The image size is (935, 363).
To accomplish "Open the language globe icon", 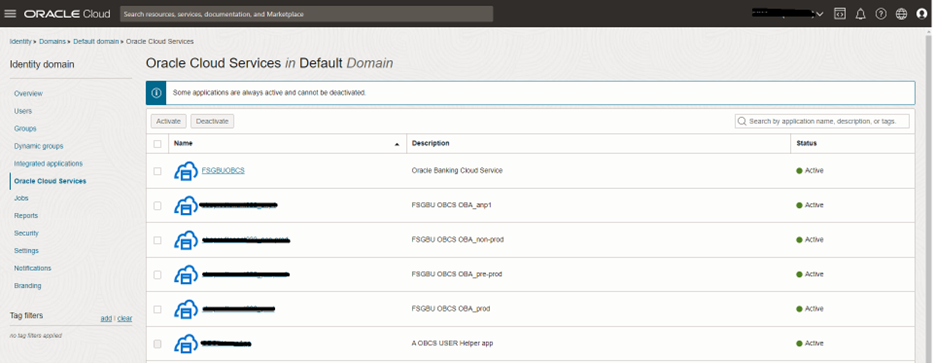I will [902, 14].
